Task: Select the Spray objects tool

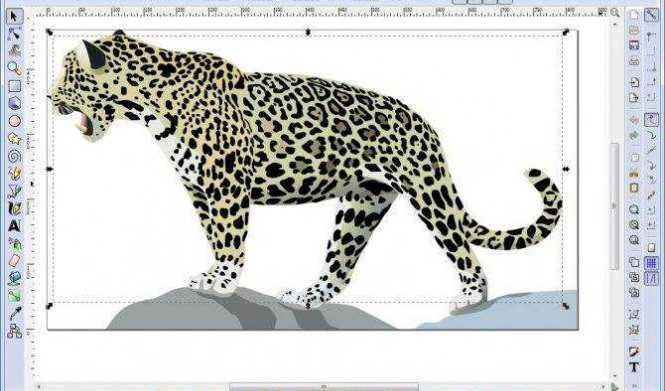Action: pyautogui.click(x=14, y=243)
